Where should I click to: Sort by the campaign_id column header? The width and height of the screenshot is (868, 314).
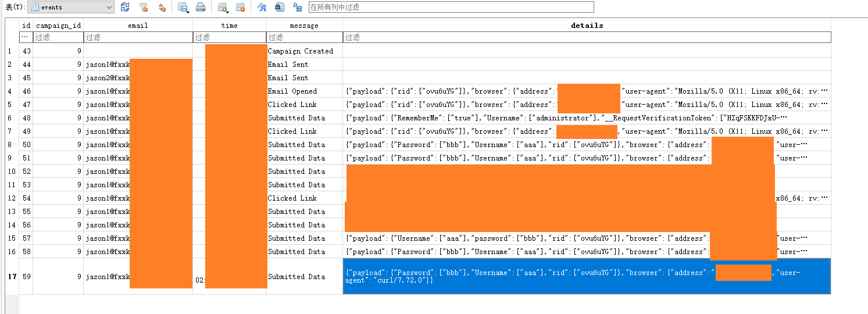click(x=58, y=26)
